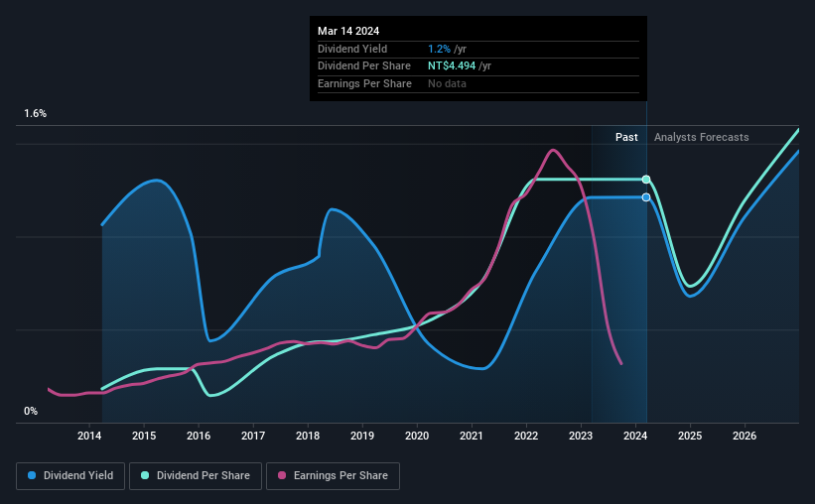This screenshot has height=504, width=815.
Task: Click the 2021 x-axis label
Action: [472, 436]
